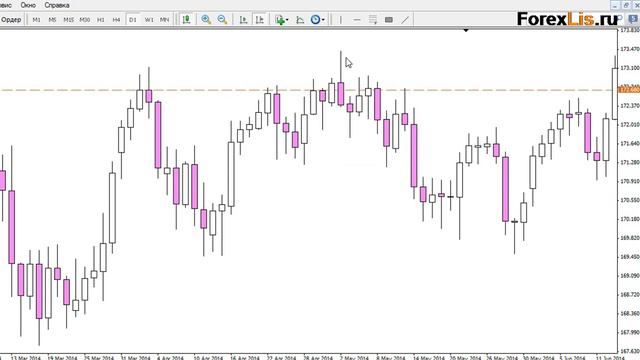The width and height of the screenshot is (640, 360).
Task: Click the 168.720 price scale label
Action: (630, 294)
